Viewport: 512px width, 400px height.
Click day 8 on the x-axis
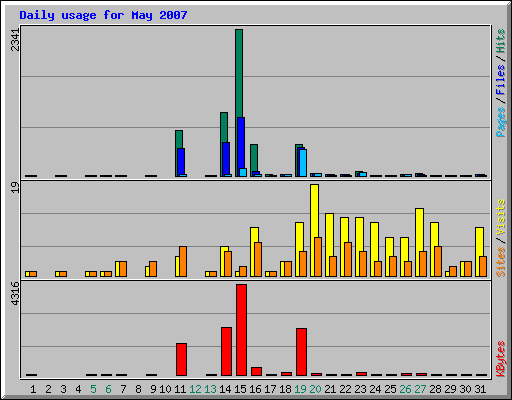(138, 389)
